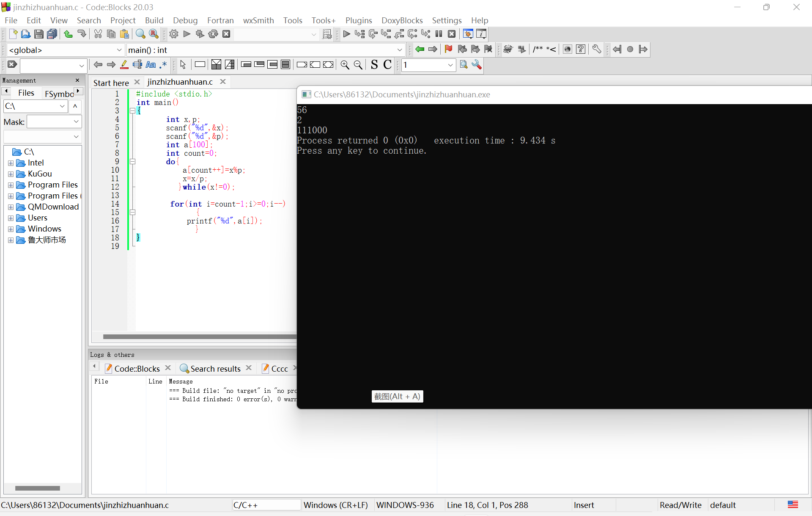Expand the Program Files folder node
This screenshot has width=812, height=516.
pos(11,185)
